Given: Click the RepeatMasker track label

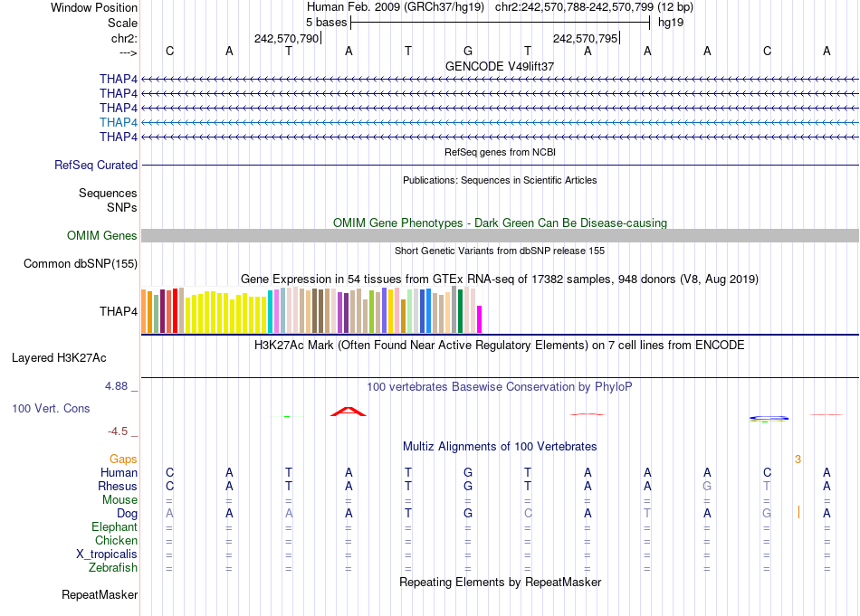Looking at the screenshot, I should (x=100, y=594).
